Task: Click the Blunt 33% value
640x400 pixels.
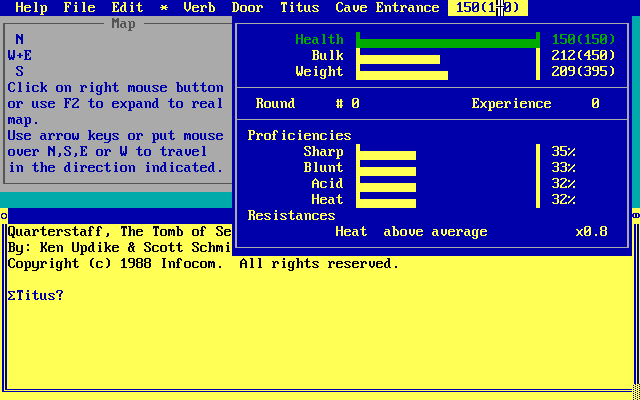Action: click(x=563, y=167)
